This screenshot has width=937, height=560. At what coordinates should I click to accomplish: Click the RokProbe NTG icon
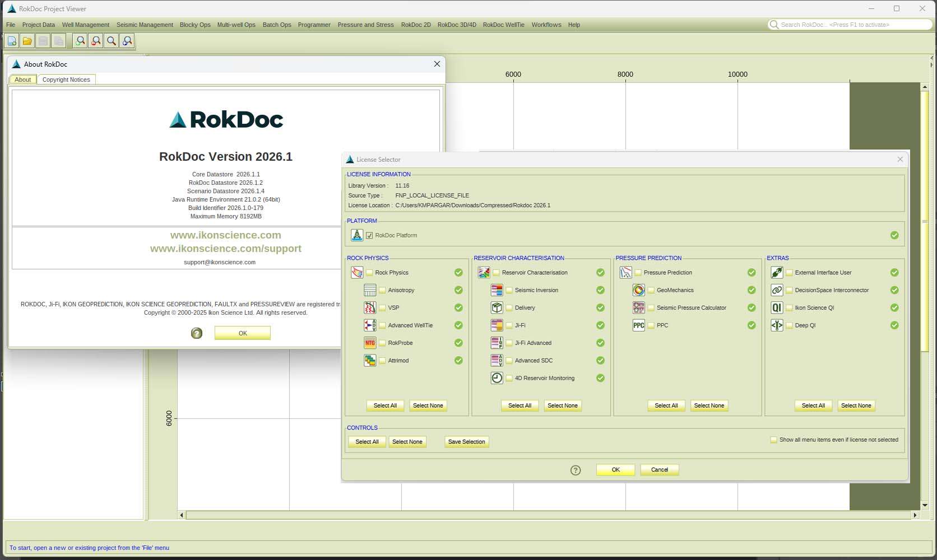point(370,343)
